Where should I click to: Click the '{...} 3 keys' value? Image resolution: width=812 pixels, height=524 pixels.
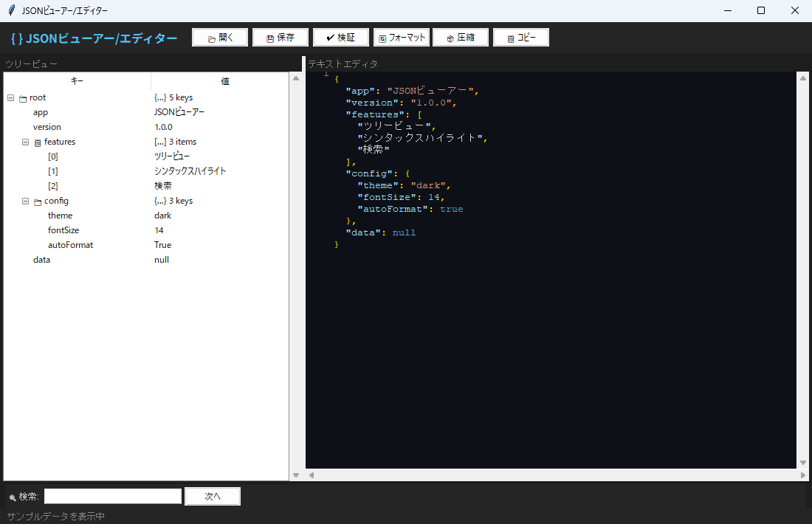click(x=173, y=201)
